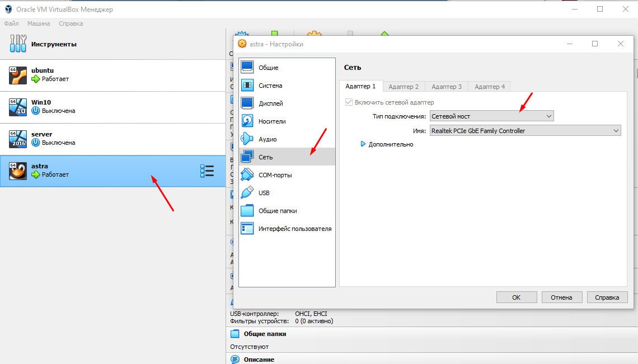The image size is (638, 364).
Task: Open the Общие settings category icon
Action: tap(247, 67)
